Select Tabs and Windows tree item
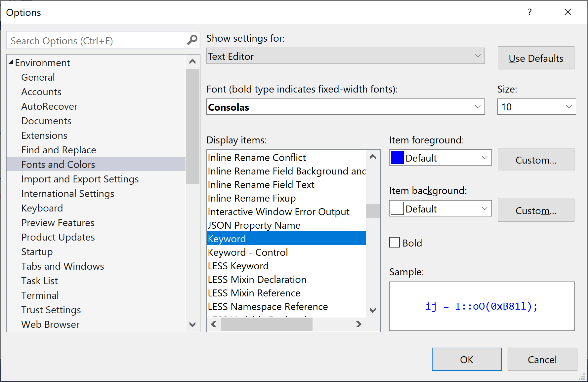This screenshot has width=588, height=382. (x=63, y=266)
